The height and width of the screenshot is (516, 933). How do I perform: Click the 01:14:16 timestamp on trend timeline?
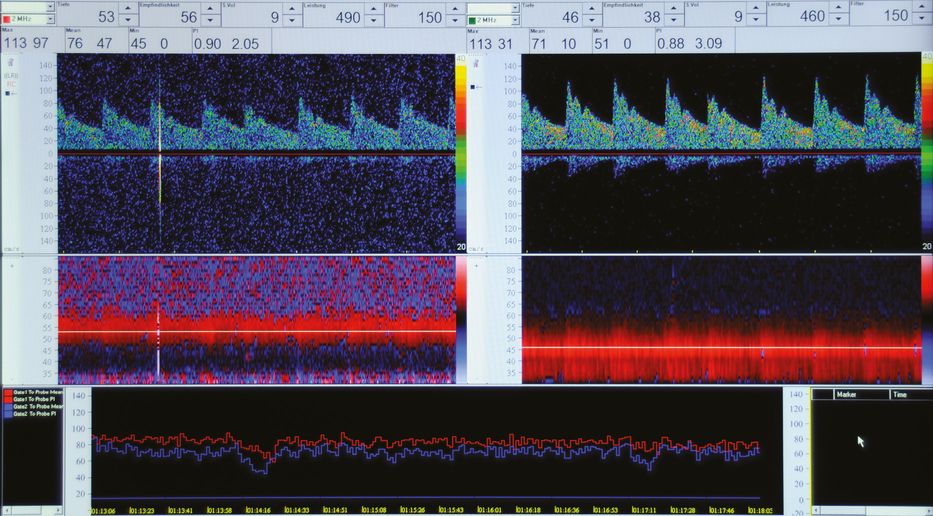258,510
